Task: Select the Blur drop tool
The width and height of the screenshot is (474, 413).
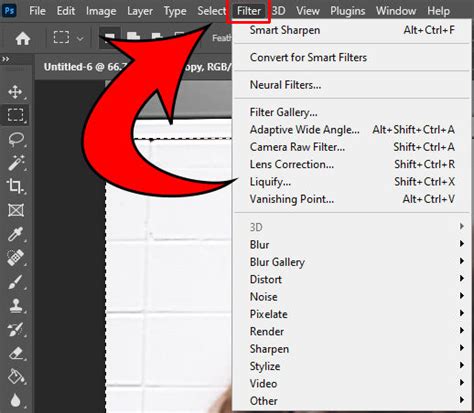Action: pos(15,400)
